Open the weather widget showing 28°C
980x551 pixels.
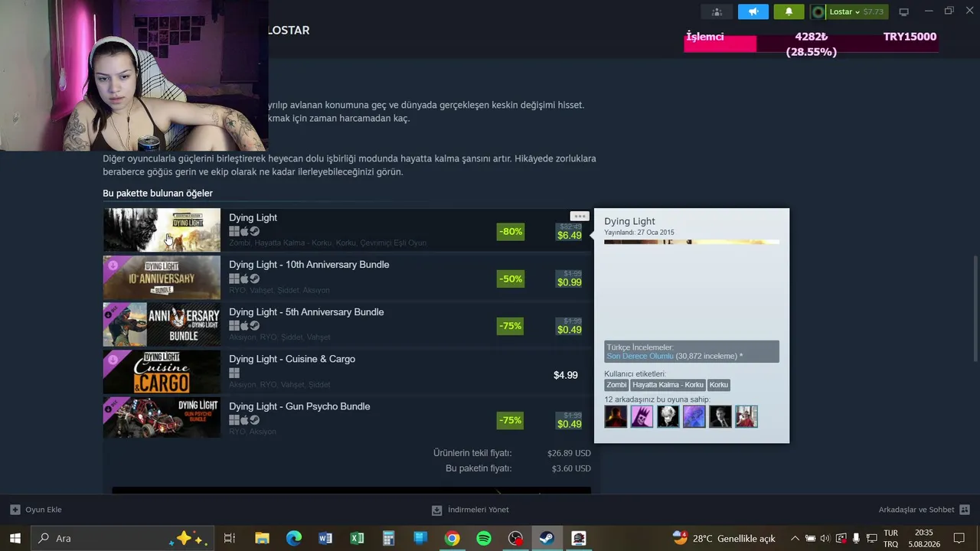point(724,538)
